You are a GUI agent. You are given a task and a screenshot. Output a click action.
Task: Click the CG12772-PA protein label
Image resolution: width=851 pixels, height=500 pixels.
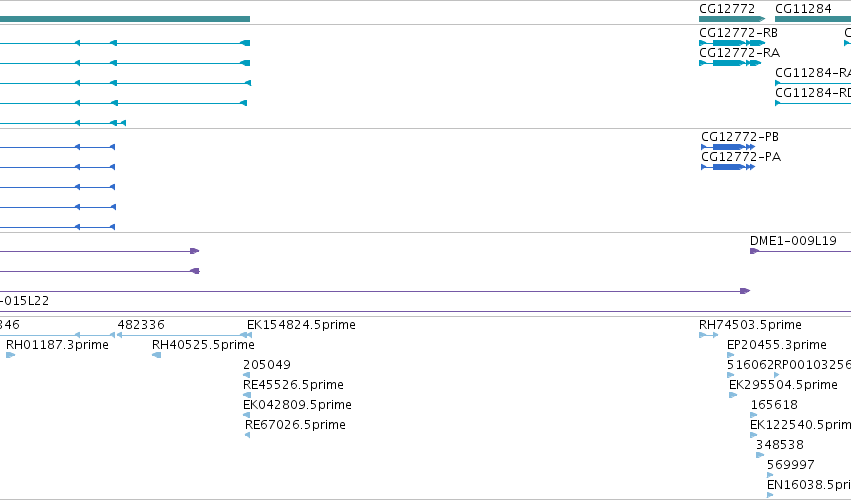(x=741, y=157)
